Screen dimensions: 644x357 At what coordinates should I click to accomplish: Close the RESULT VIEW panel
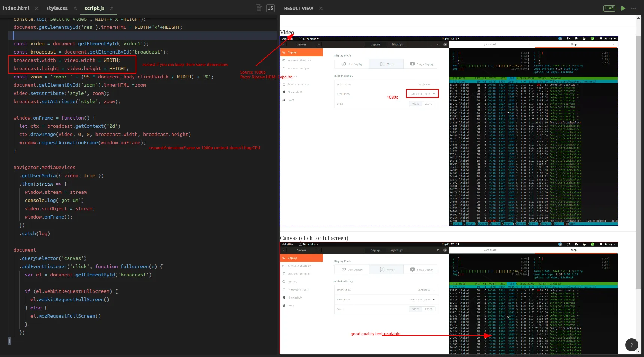pyautogui.click(x=321, y=8)
